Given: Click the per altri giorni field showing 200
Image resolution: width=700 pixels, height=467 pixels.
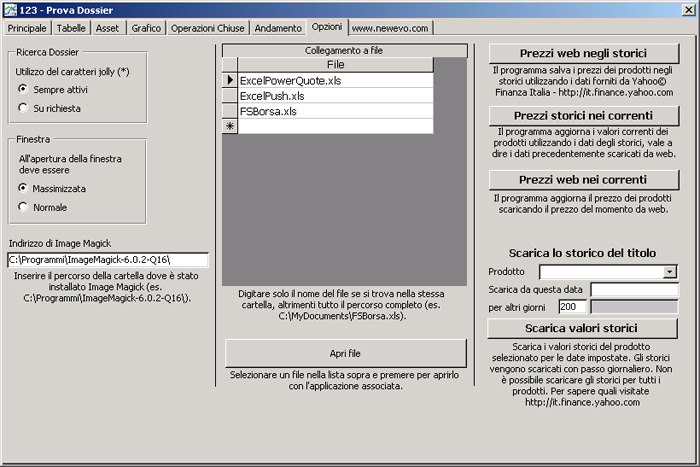Looking at the screenshot, I should pos(572,307).
